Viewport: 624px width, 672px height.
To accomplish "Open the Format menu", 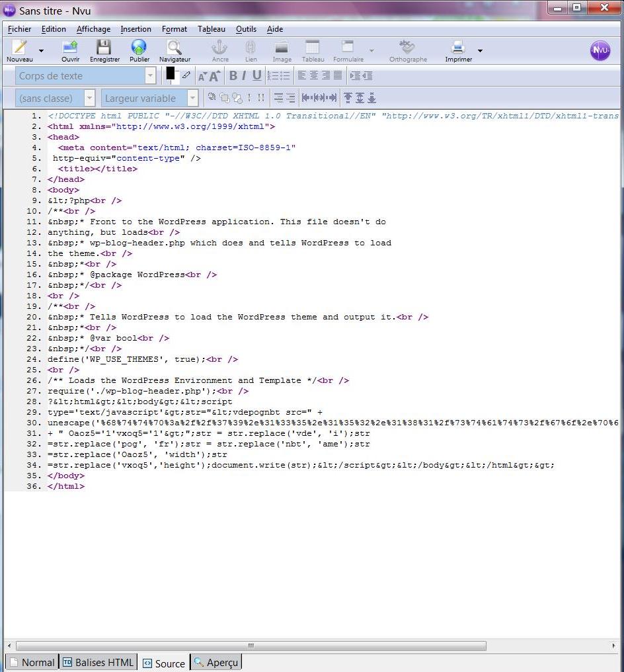I will pyautogui.click(x=175, y=29).
